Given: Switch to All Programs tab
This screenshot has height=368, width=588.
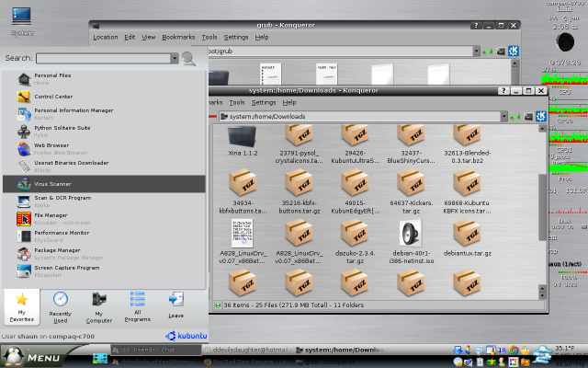Looking at the screenshot, I should click(138, 306).
